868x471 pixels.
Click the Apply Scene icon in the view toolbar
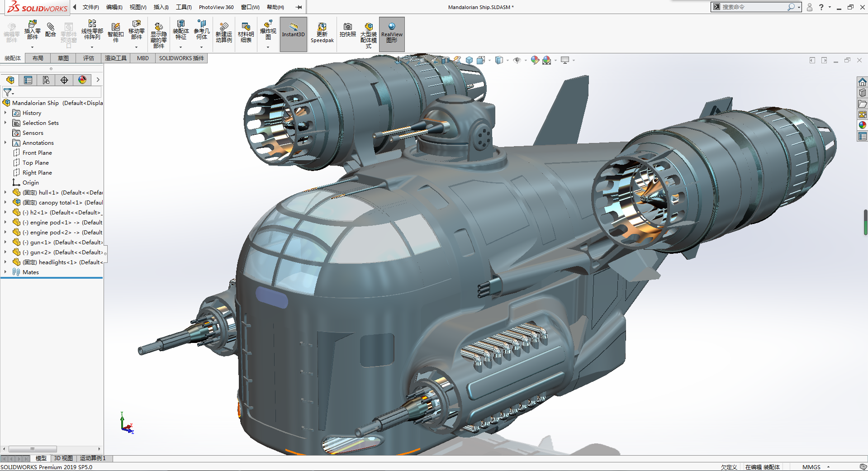pyautogui.click(x=546, y=60)
